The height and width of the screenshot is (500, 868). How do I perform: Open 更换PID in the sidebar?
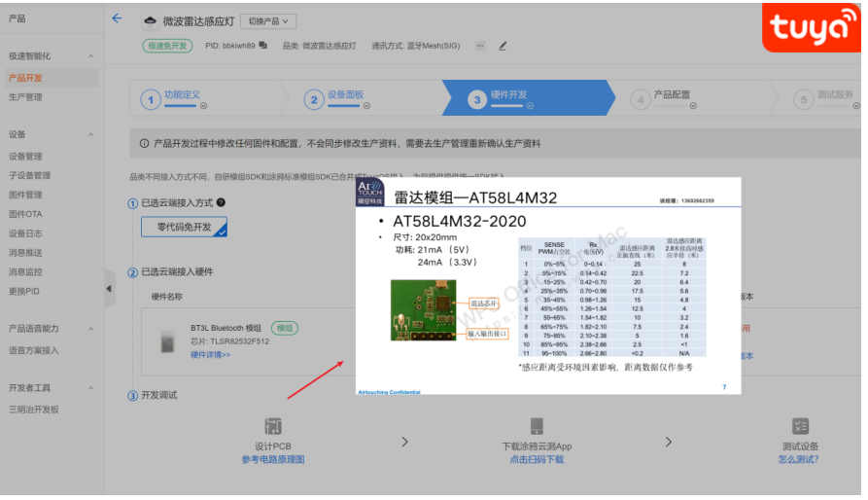pos(24,291)
